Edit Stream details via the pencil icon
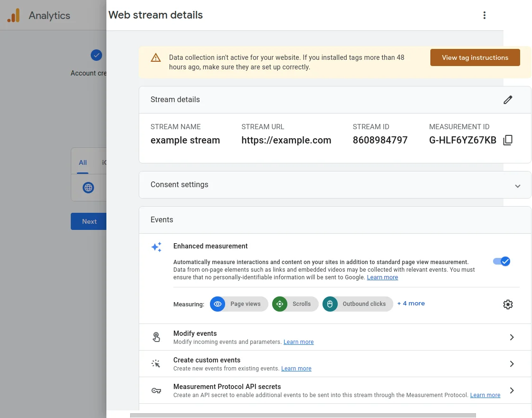The width and height of the screenshot is (532, 418). coord(508,100)
